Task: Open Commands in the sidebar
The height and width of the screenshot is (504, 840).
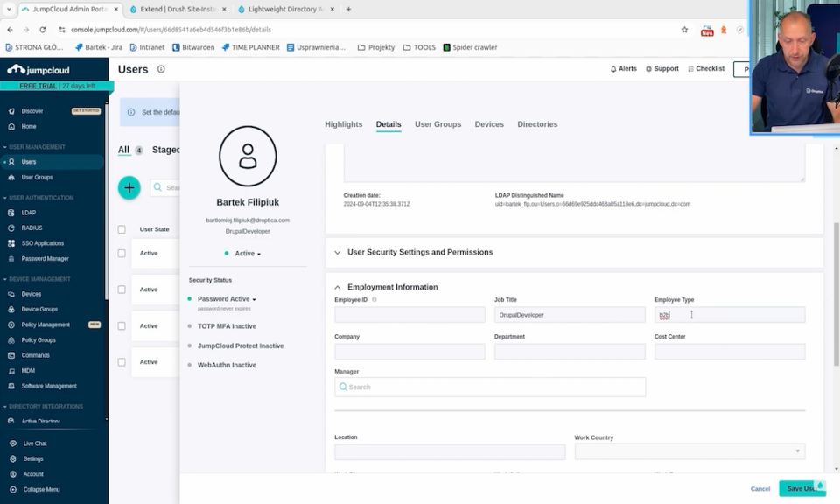Action: (35, 355)
